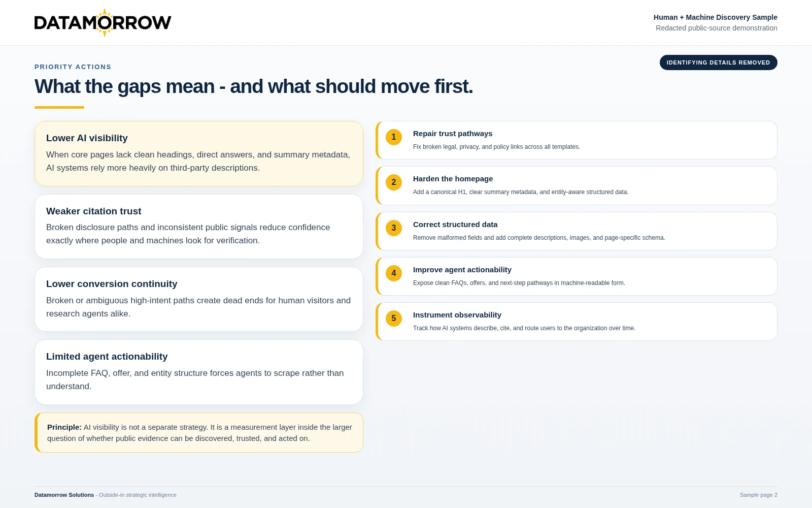
Task: Click the Priority Actions label
Action: pos(73,67)
